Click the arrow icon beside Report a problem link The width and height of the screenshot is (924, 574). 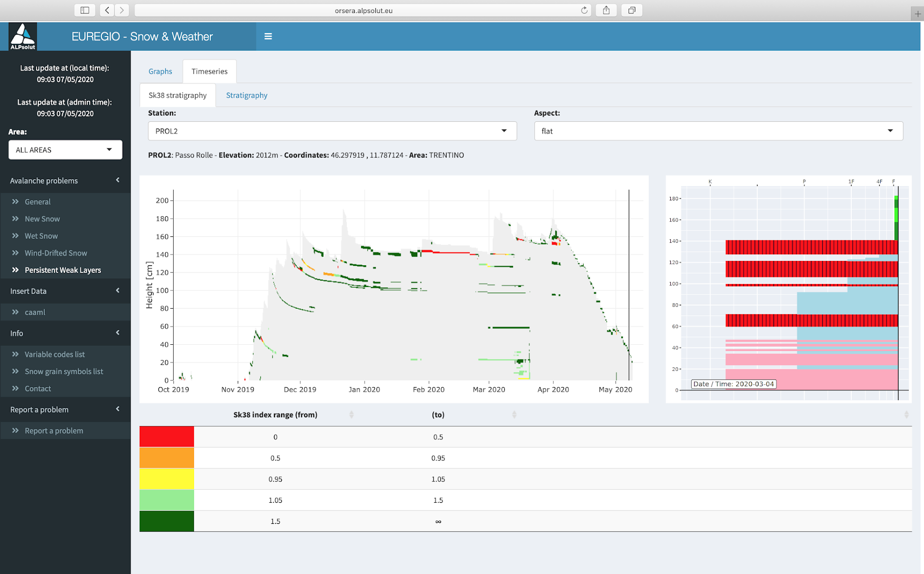(15, 430)
